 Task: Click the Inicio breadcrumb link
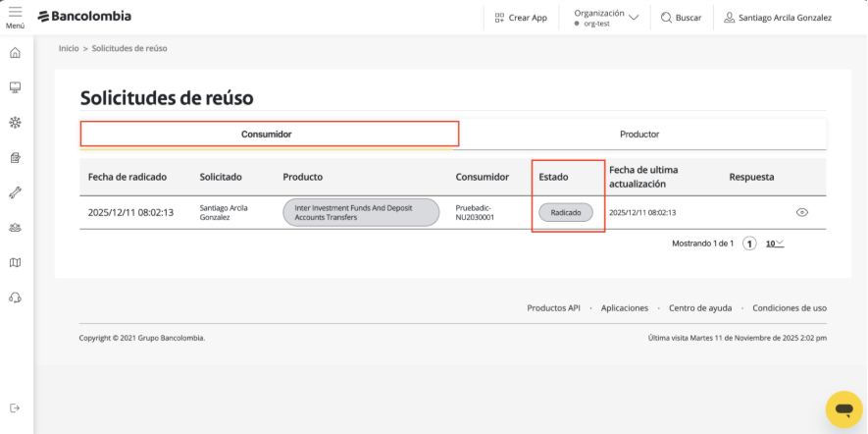pos(69,48)
